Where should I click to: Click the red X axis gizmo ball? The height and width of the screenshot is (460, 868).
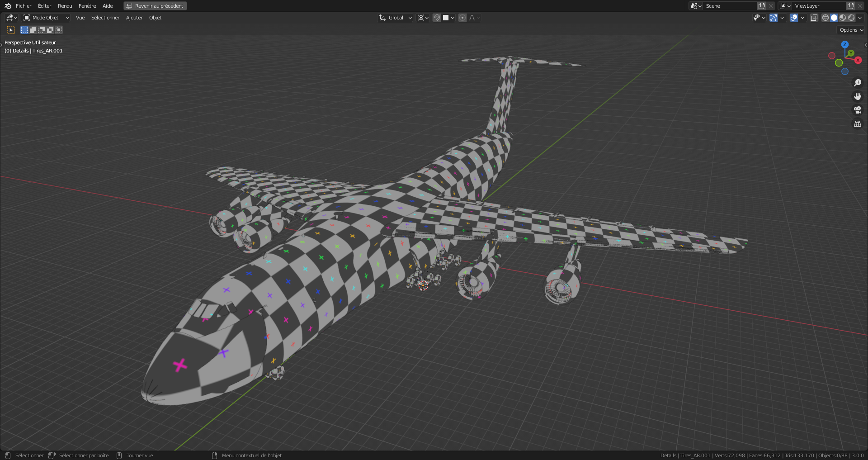tap(858, 60)
